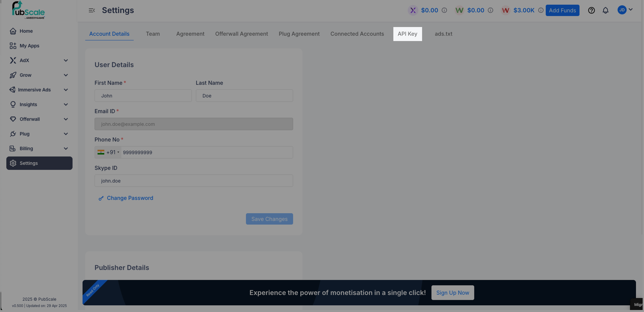Collapse the sidebar using the menu icon
The width and height of the screenshot is (644, 312).
coord(92,10)
